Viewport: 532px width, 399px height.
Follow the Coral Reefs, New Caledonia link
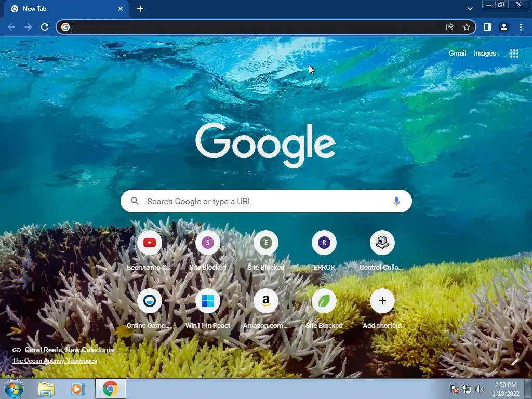coord(69,350)
